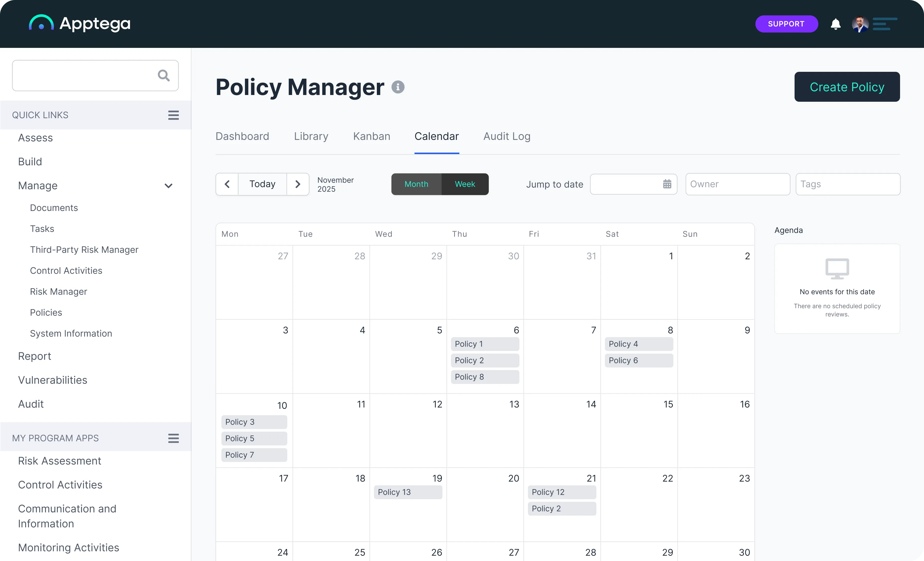Click the Quick Links hamburger menu icon
The image size is (924, 561).
tap(173, 115)
